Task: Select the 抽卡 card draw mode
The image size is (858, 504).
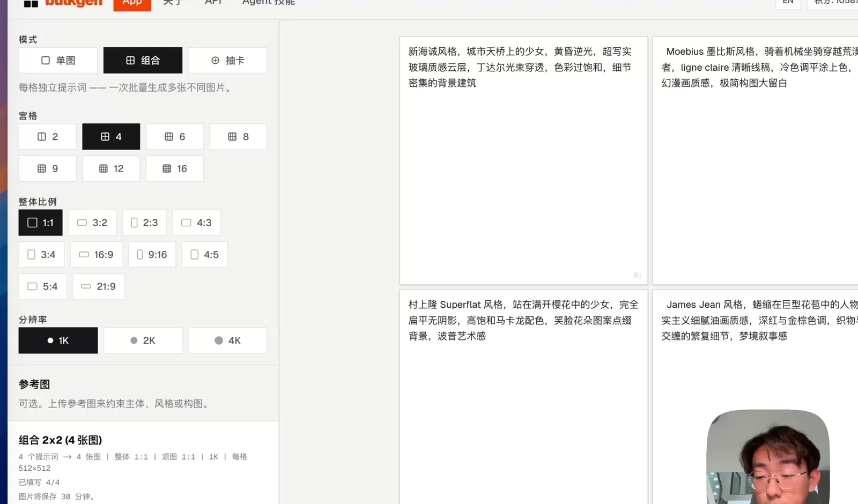Action: (227, 61)
